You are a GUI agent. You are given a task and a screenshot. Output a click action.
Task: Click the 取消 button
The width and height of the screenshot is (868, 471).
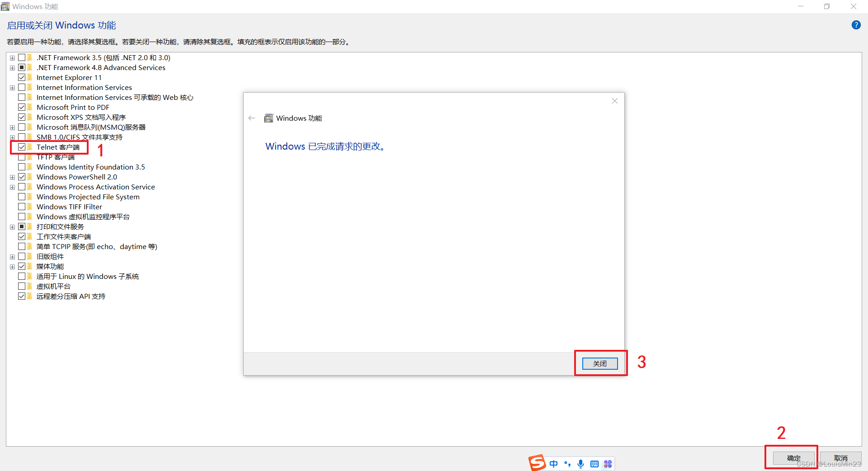(x=841, y=458)
